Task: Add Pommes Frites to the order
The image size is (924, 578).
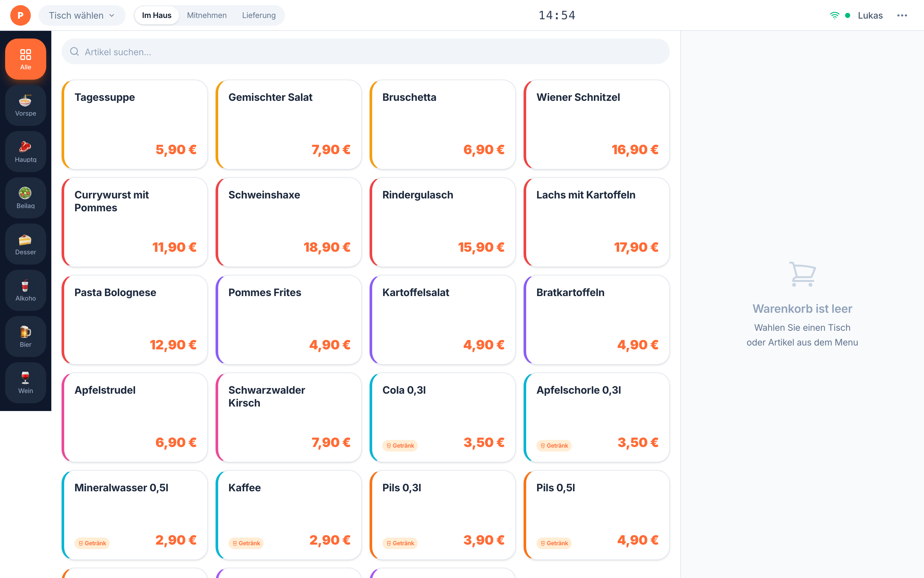Action: (x=288, y=320)
